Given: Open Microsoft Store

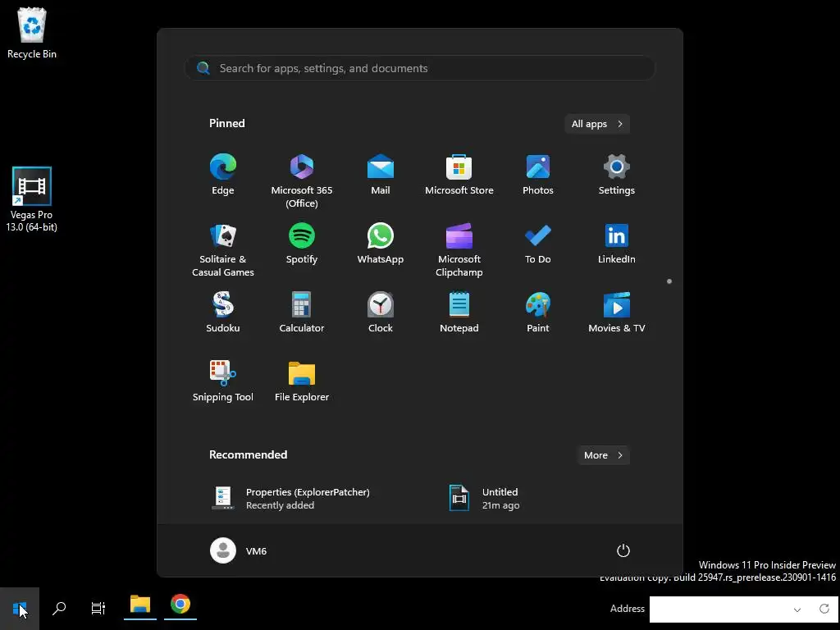Looking at the screenshot, I should tap(459, 176).
